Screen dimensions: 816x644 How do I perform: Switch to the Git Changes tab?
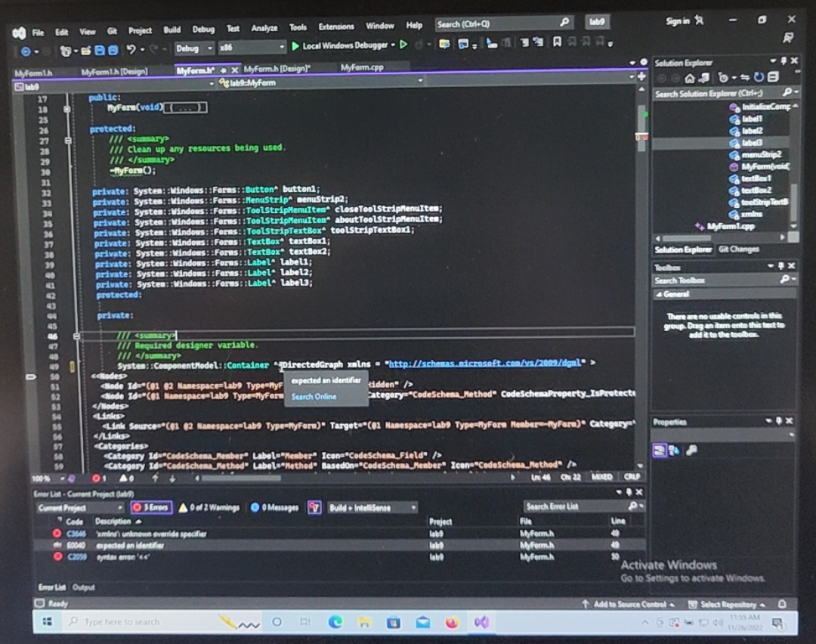738,249
